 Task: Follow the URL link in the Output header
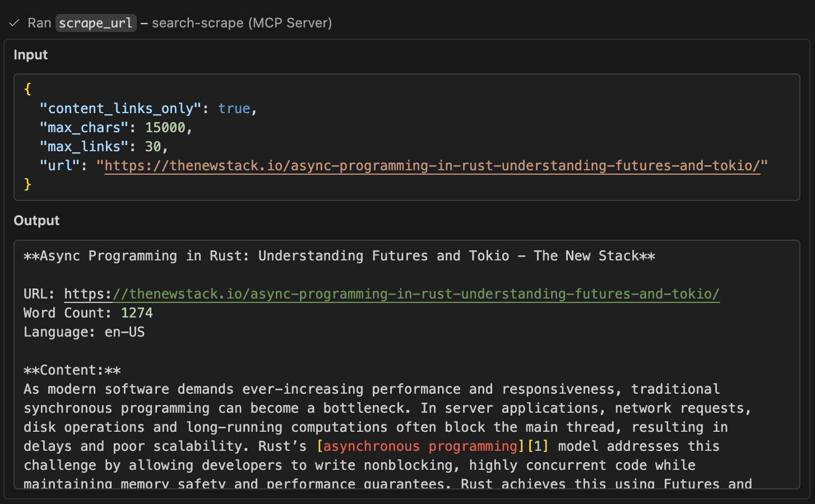(392, 293)
